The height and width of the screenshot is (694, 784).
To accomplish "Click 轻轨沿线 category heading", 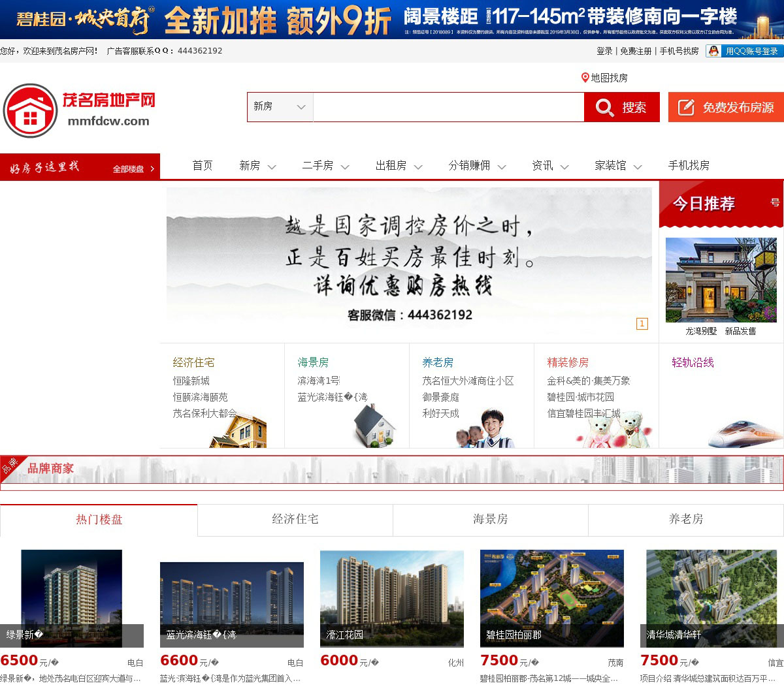I will point(693,362).
